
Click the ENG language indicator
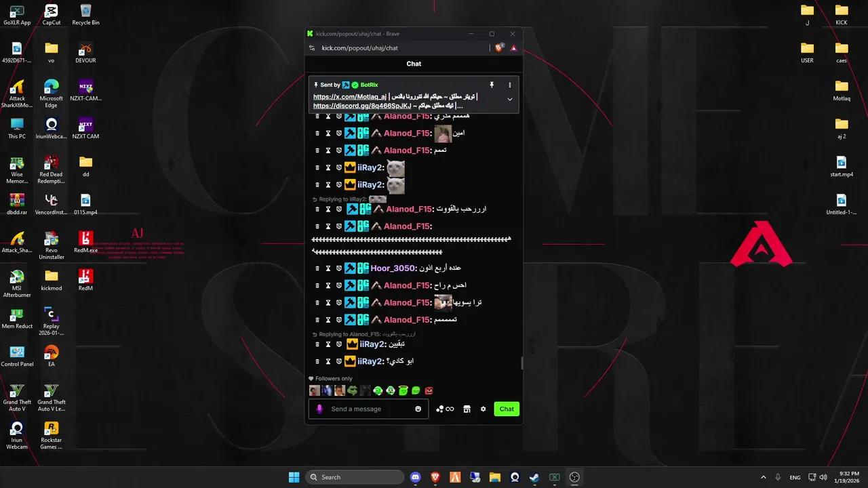coord(795,477)
